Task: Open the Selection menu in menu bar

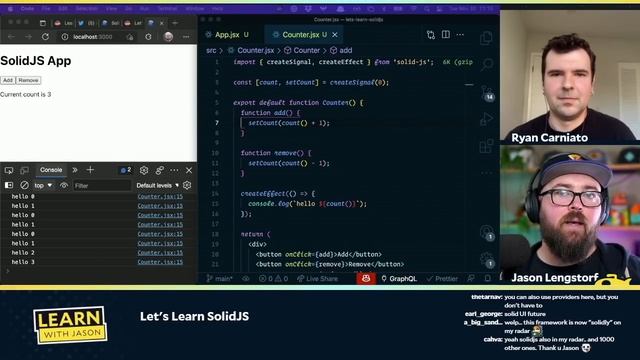Action: click(87, 8)
